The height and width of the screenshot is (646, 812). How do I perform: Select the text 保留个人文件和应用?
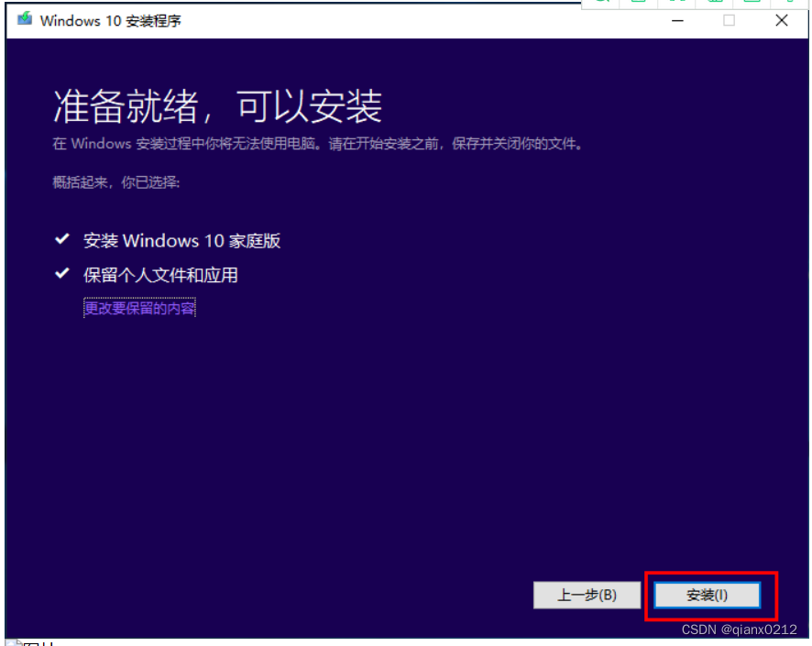(x=160, y=275)
